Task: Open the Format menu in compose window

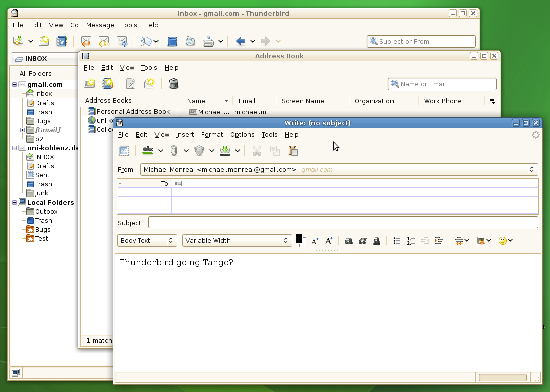Action: tap(212, 135)
